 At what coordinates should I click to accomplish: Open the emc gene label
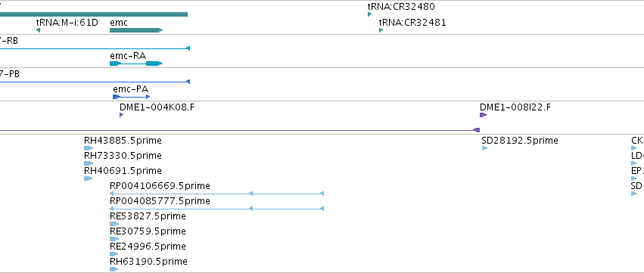pyautogui.click(x=119, y=22)
